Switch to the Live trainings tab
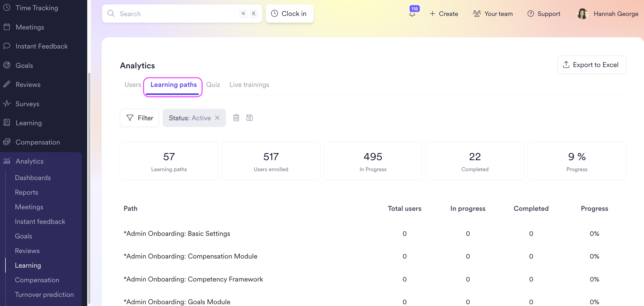Viewport: 644px width, 306px height. [249, 85]
